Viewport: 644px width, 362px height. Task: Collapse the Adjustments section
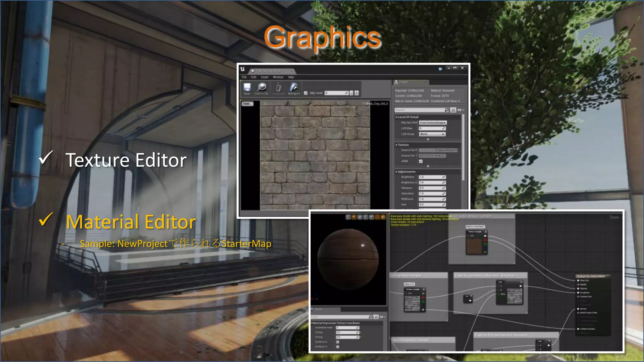coord(397,172)
